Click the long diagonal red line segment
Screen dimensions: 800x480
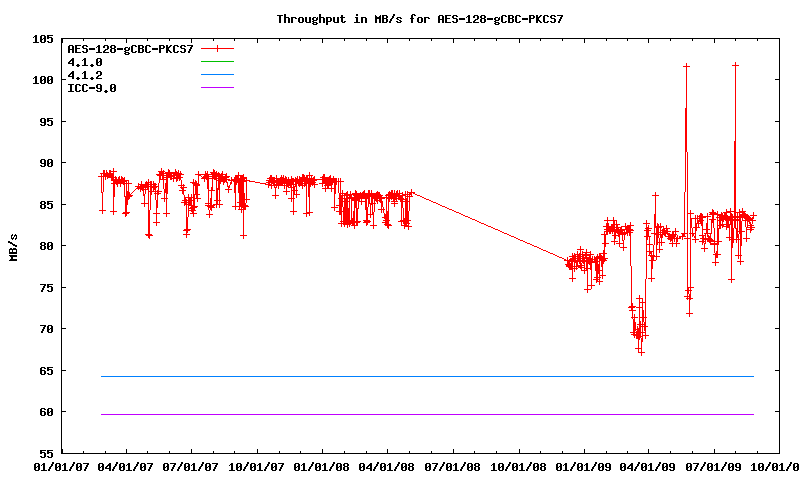coord(490,227)
